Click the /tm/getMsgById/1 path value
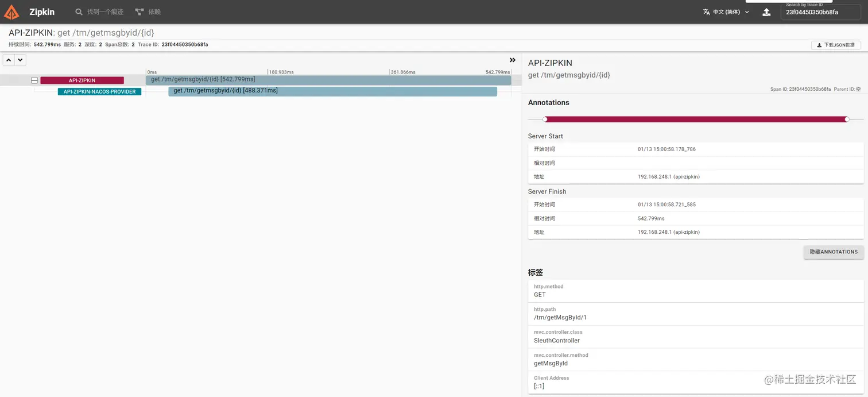868x397 pixels. click(x=560, y=318)
